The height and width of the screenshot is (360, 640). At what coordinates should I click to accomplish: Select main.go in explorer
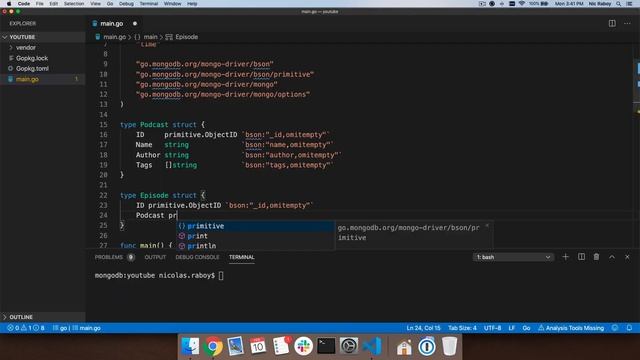tap(42, 79)
